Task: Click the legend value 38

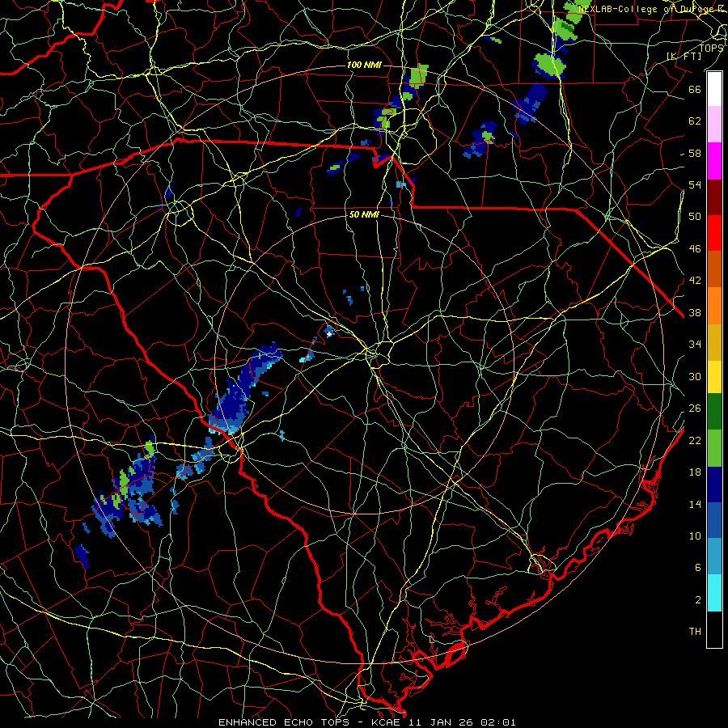Action: click(x=695, y=312)
